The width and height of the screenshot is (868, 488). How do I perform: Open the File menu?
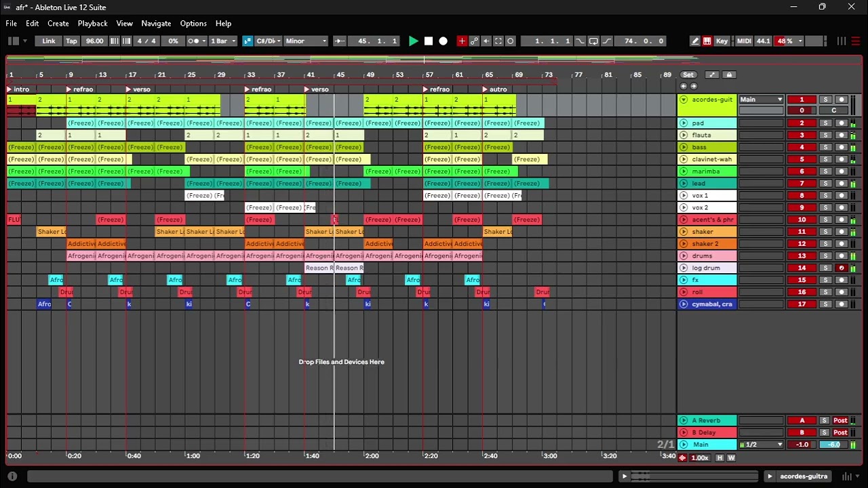(12, 24)
